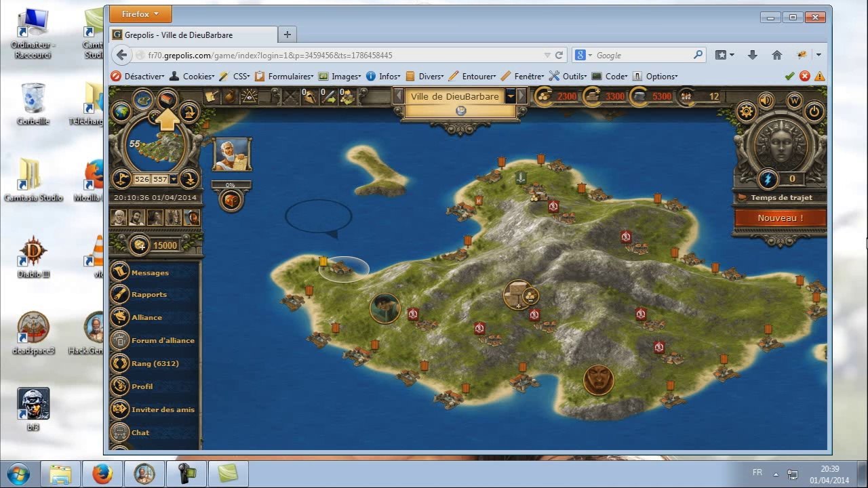
Task: Open the world map globe view
Action: coord(121,113)
